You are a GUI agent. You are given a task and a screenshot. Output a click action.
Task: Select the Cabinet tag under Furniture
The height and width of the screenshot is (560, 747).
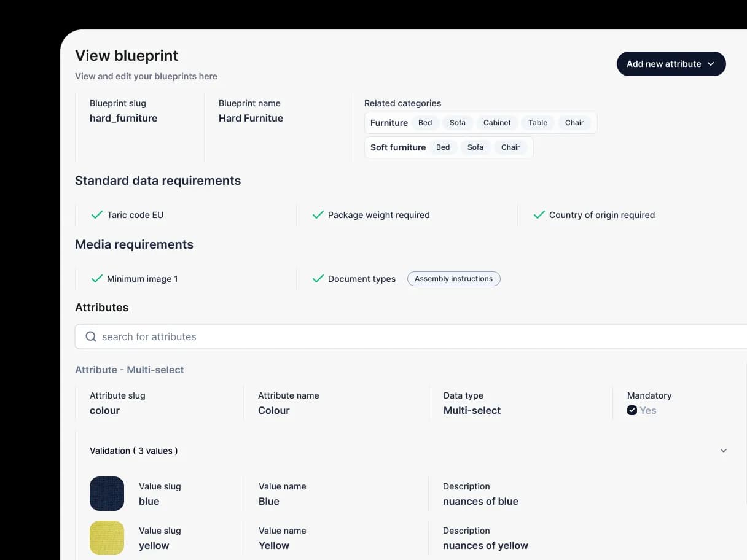pyautogui.click(x=496, y=122)
